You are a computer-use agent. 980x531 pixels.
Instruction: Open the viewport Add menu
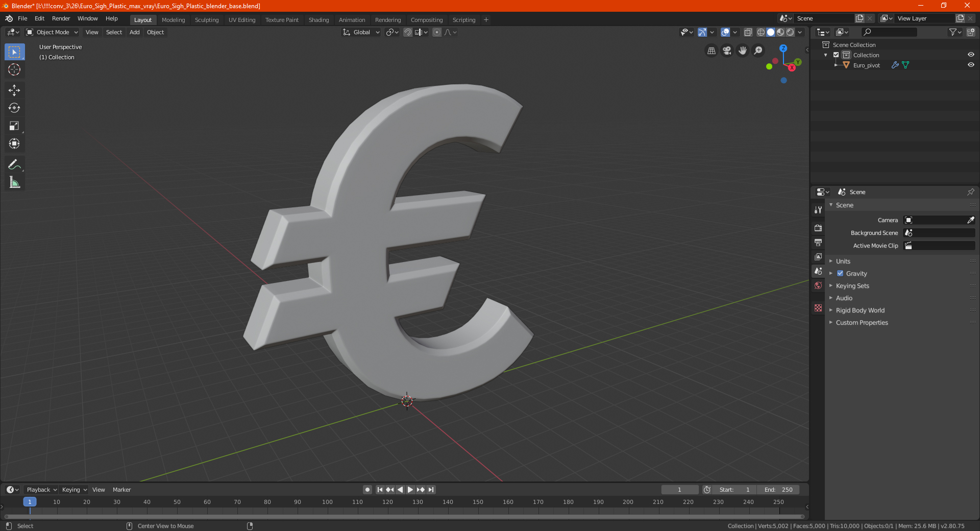pyautogui.click(x=134, y=32)
